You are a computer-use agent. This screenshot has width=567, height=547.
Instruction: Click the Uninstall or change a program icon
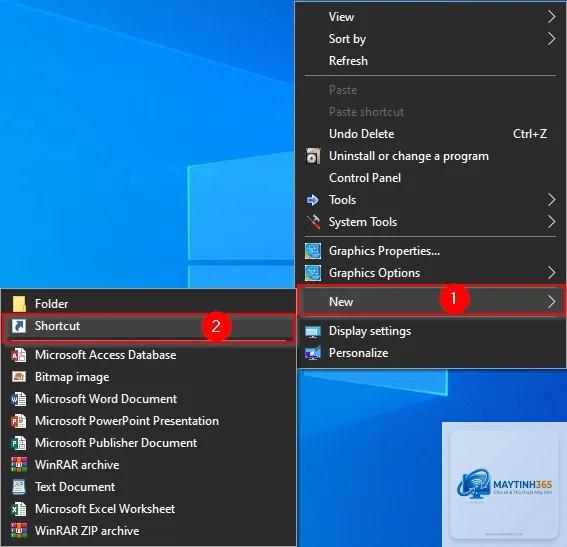[313, 156]
